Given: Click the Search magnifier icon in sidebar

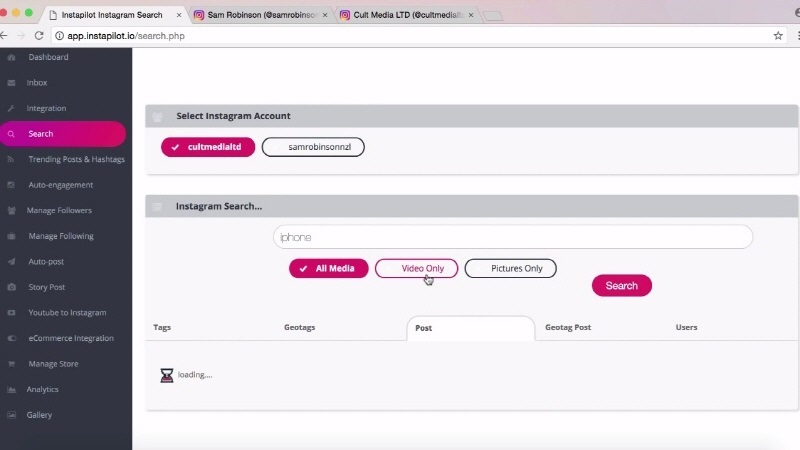Looking at the screenshot, I should [x=11, y=134].
